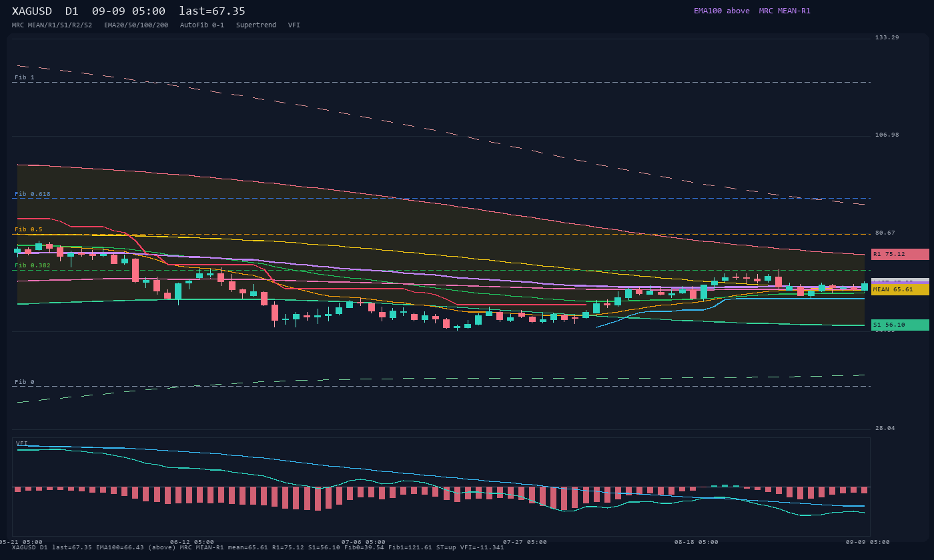Click the 133.29 price axis label
Screen dimensions: 934x560
(887, 37)
